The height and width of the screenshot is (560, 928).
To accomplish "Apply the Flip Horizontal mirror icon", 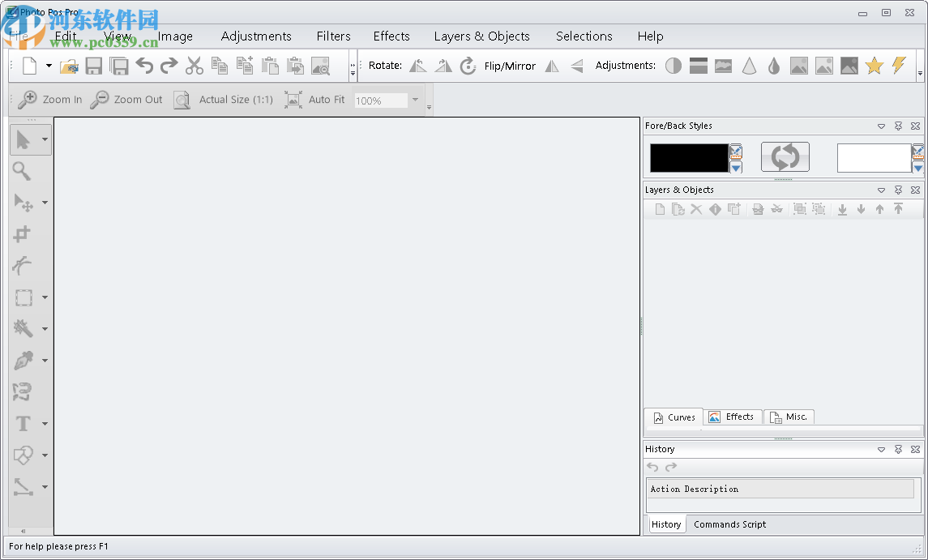I will tap(552, 66).
